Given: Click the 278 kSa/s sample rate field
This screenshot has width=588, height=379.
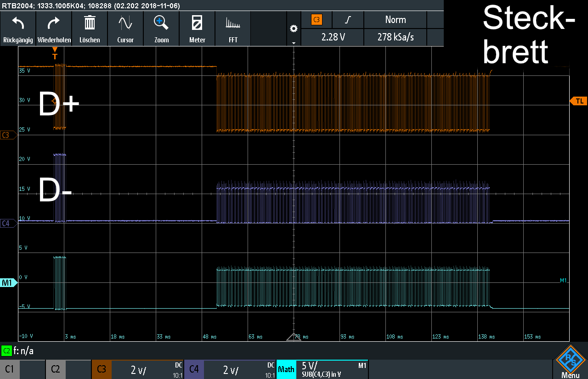Looking at the screenshot, I should coord(395,37).
